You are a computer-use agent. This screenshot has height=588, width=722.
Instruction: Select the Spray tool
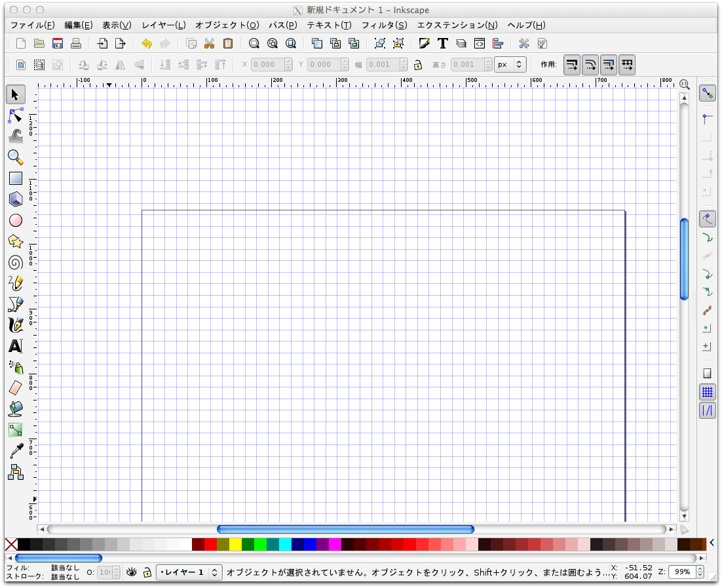(x=16, y=367)
